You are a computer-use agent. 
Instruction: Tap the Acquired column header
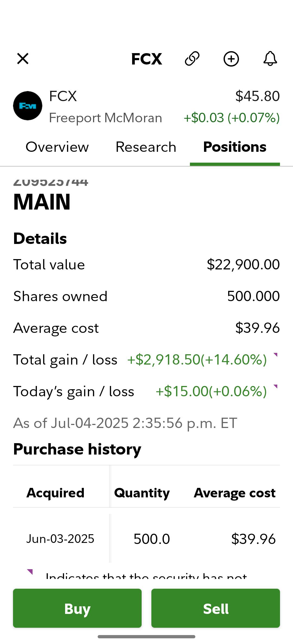(x=55, y=492)
